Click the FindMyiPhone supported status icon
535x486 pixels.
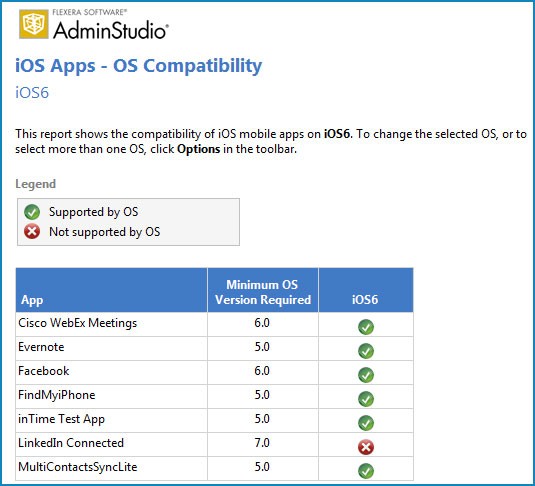(366, 399)
